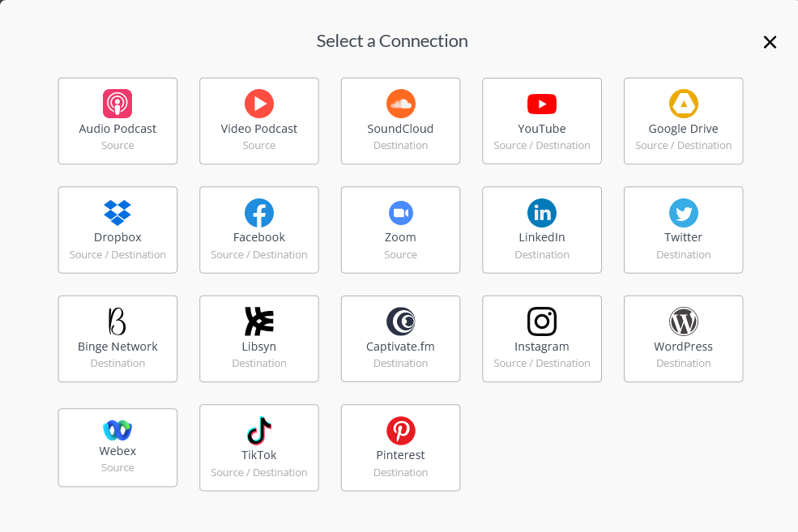Pick the Webex source card

point(117,448)
